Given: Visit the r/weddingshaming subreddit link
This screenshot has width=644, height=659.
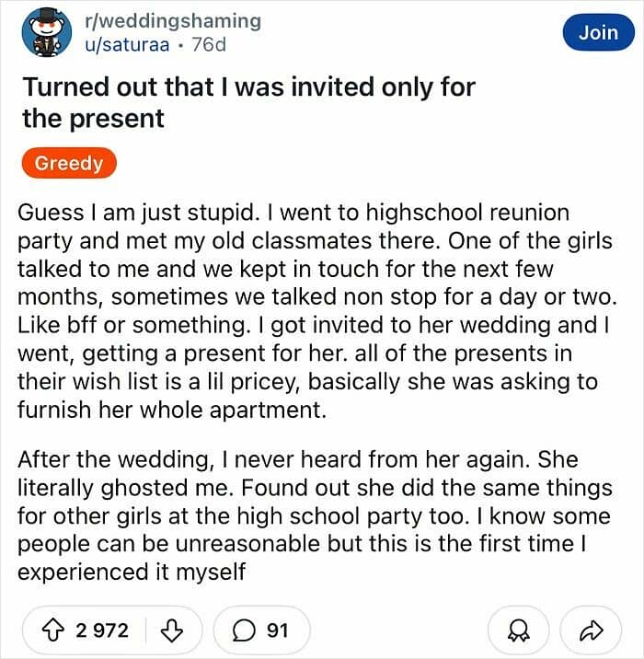Looking at the screenshot, I should tap(173, 20).
